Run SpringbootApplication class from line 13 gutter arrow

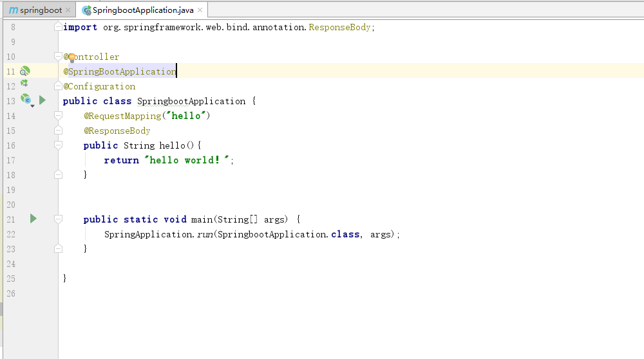click(43, 100)
